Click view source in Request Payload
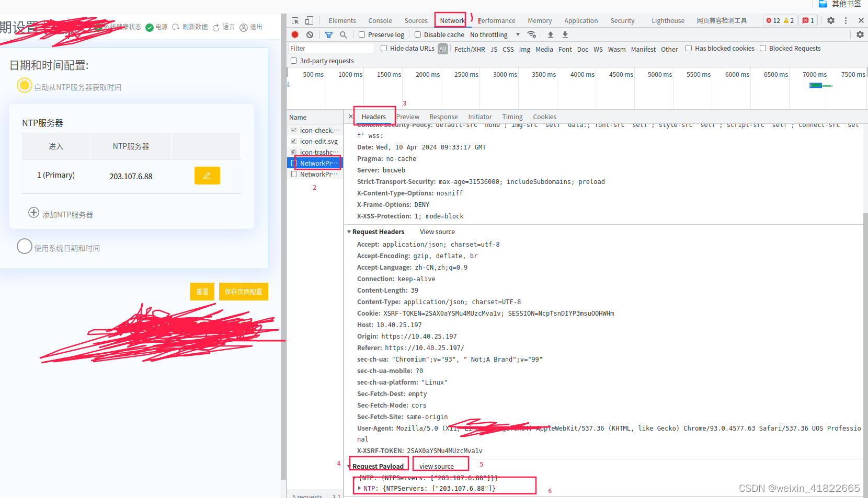Screen dimensions: 868x498 click(439, 466)
